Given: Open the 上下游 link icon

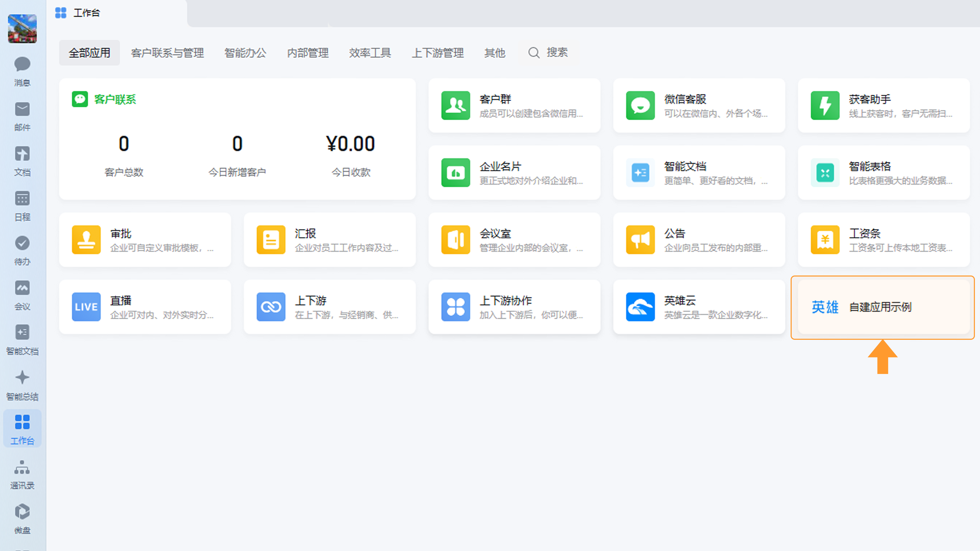Looking at the screenshot, I should 271,307.
